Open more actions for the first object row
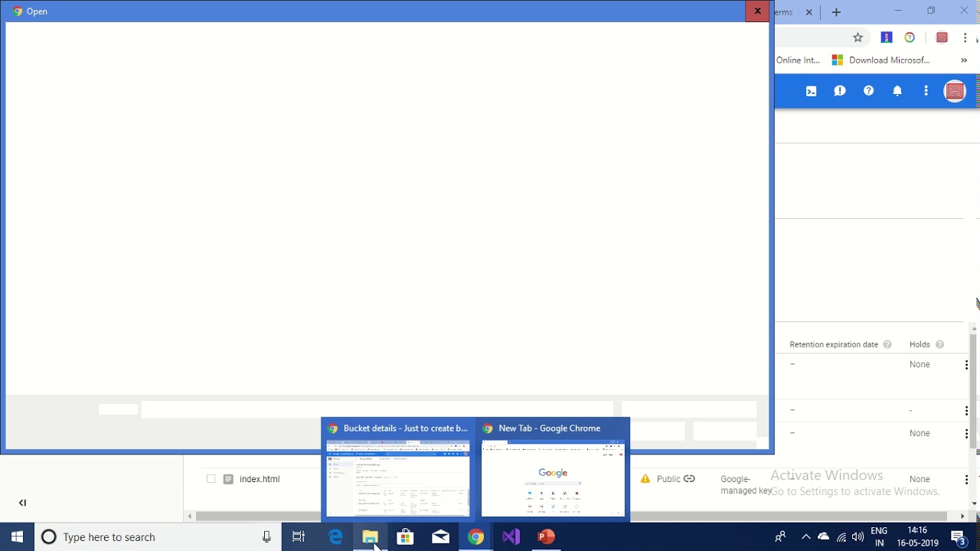This screenshot has height=551, width=980. 966,364
